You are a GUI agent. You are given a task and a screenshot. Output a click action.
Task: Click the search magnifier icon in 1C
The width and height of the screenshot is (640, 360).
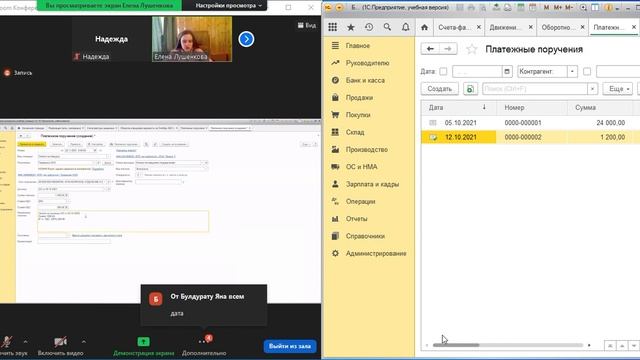387,27
